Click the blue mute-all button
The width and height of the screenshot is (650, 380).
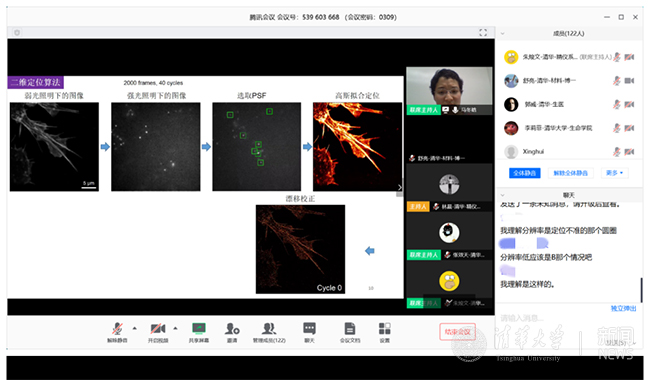(x=524, y=173)
